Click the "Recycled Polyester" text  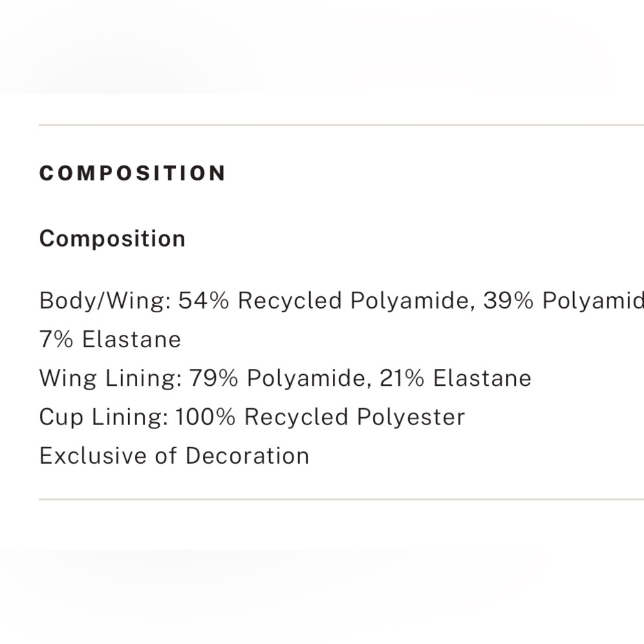(354, 417)
